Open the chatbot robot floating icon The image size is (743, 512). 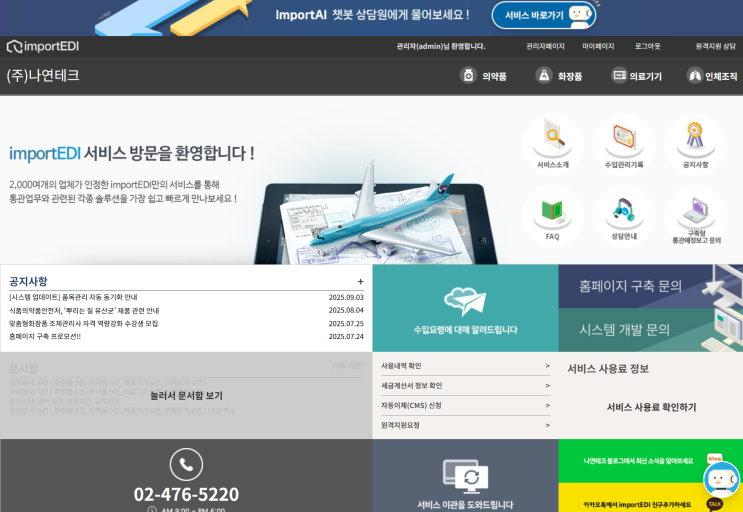[x=721, y=479]
